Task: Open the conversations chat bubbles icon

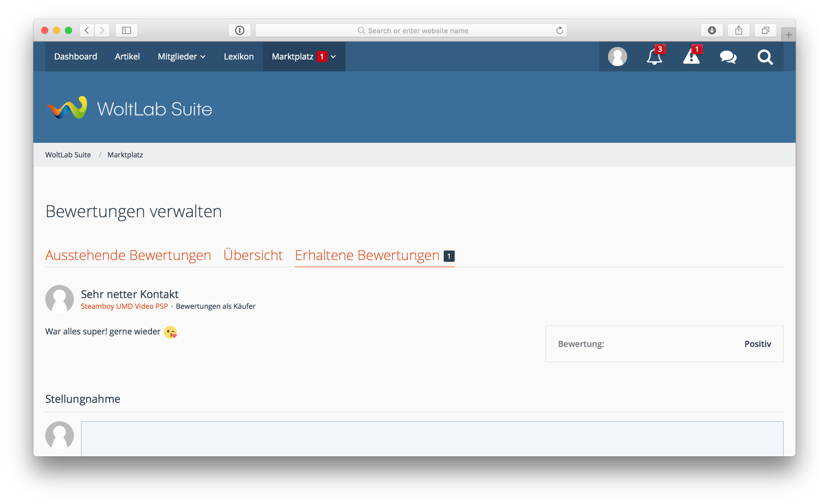Action: click(x=728, y=57)
